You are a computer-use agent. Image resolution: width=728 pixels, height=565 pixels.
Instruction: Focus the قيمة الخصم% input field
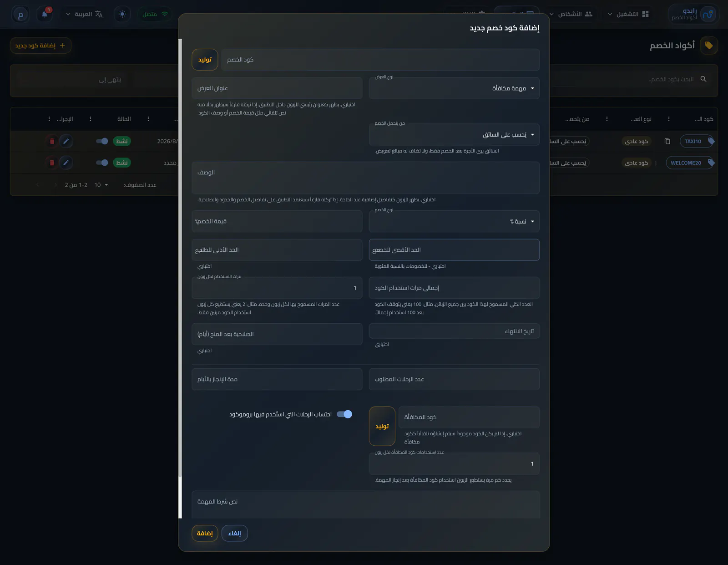point(277,221)
